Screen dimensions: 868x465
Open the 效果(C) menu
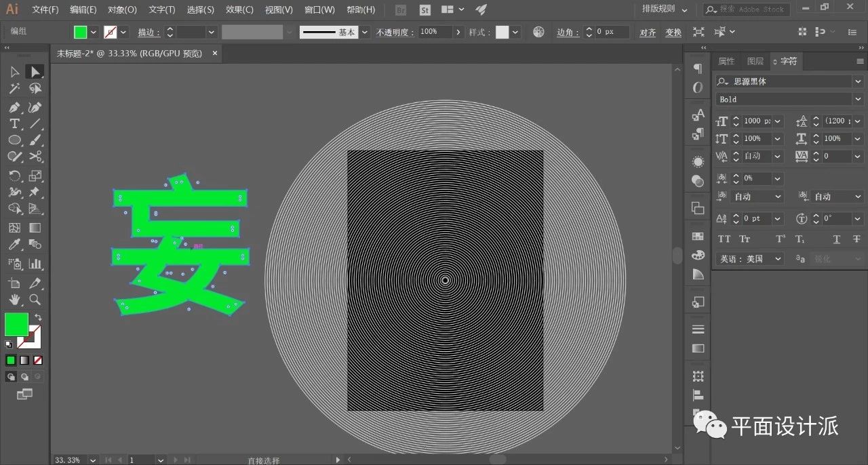tap(239, 10)
